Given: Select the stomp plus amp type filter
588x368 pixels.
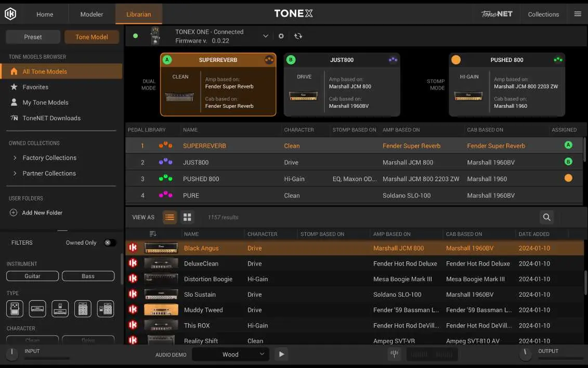Looking at the screenshot, I should coord(60,309).
